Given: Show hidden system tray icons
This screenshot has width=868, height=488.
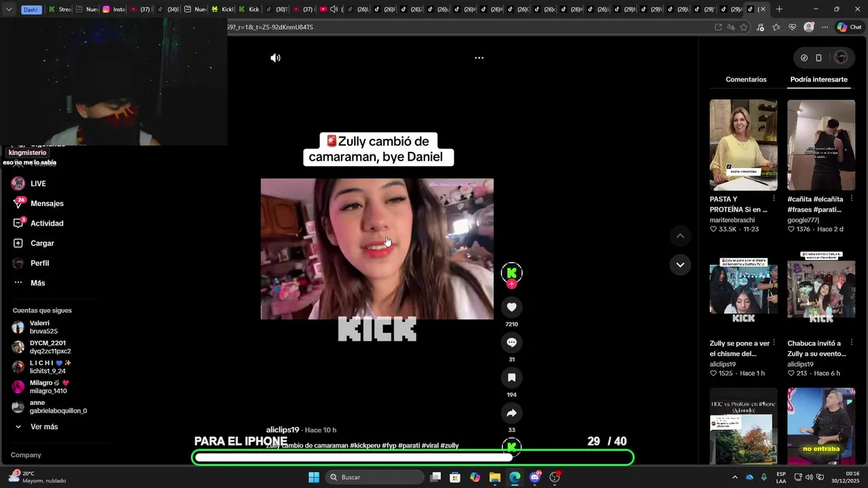Looking at the screenshot, I should coord(734,477).
